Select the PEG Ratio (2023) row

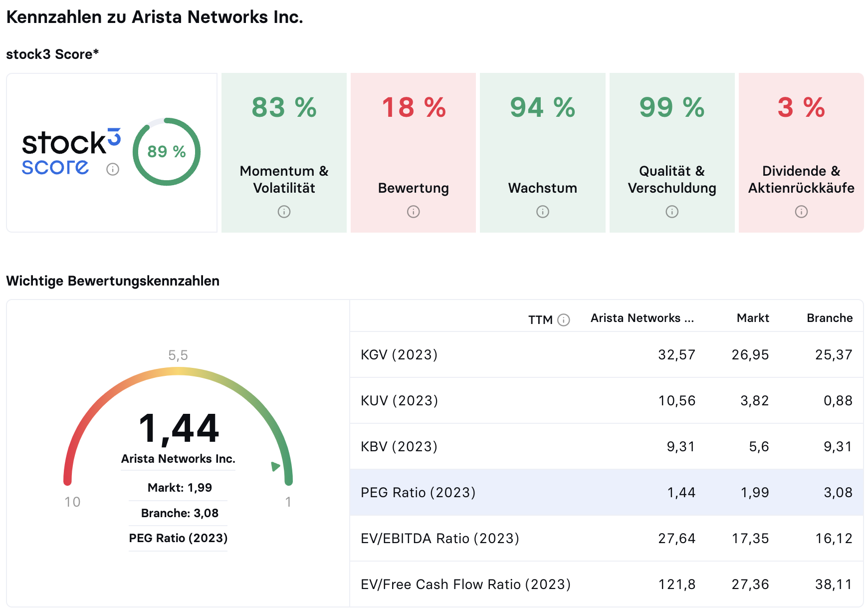click(x=607, y=492)
